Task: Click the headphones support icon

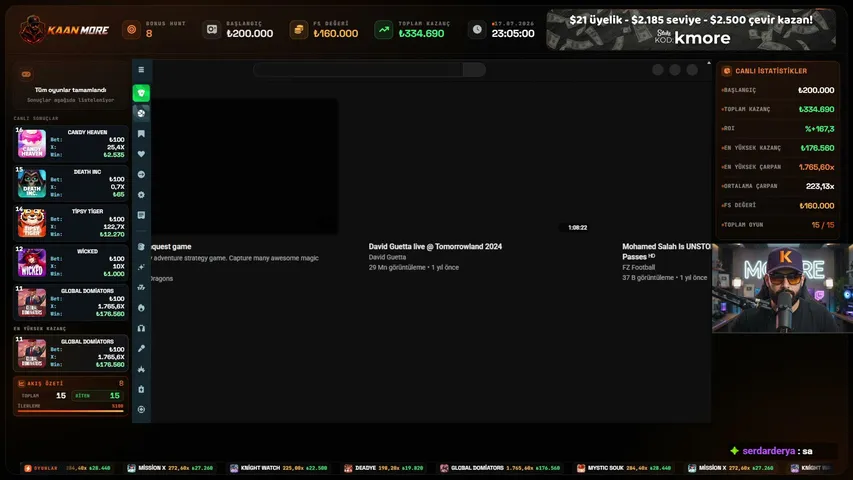Action: coord(141,328)
